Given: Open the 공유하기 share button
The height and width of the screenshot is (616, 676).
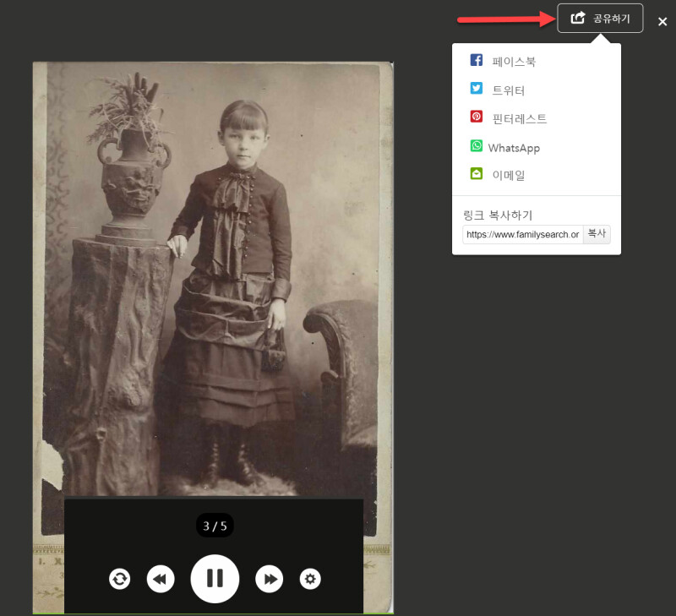Looking at the screenshot, I should click(x=600, y=18).
